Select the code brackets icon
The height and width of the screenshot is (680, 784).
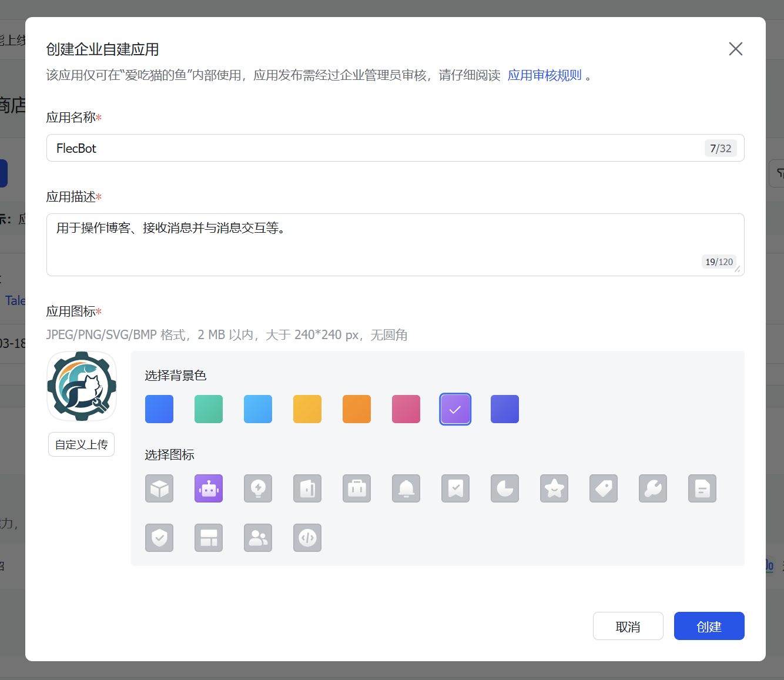pyautogui.click(x=307, y=538)
